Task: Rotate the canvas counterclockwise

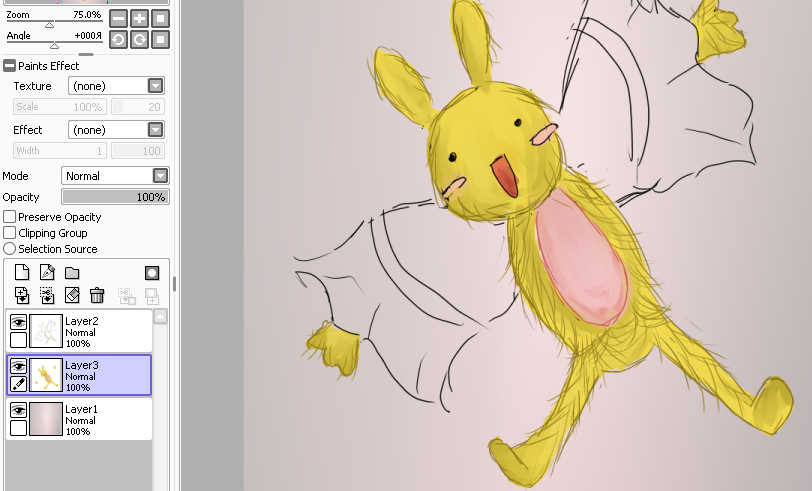Action: tap(119, 40)
